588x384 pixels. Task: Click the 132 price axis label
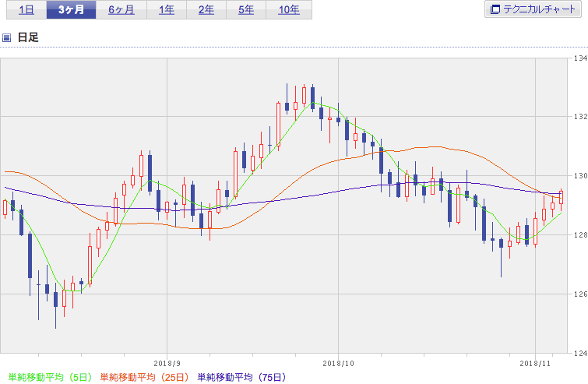click(x=580, y=117)
